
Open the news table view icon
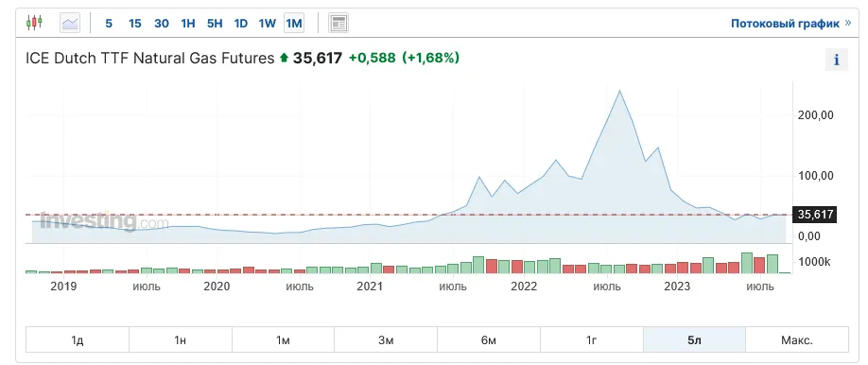339,23
